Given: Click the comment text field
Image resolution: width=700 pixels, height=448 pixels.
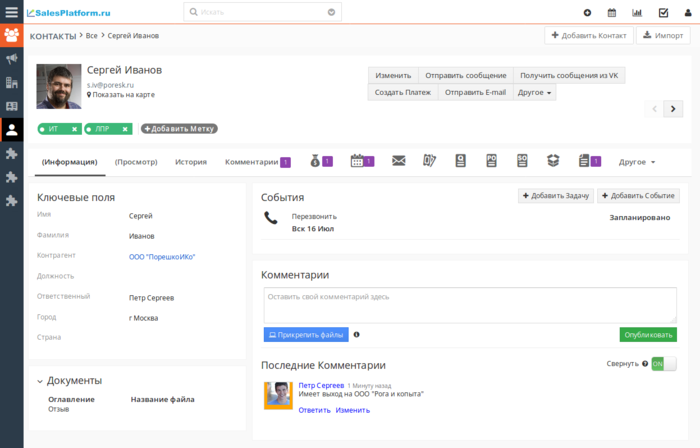Looking at the screenshot, I should 470,305.
